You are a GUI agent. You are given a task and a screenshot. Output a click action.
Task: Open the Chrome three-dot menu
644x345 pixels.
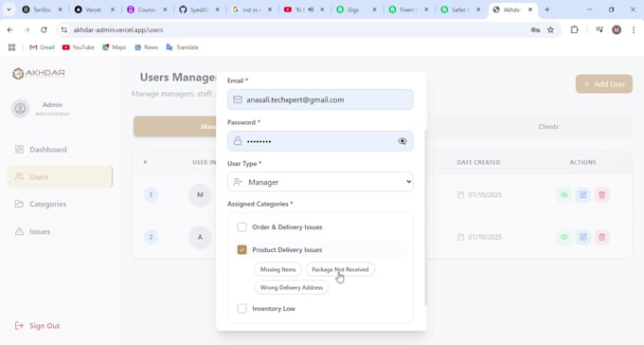[x=634, y=29]
